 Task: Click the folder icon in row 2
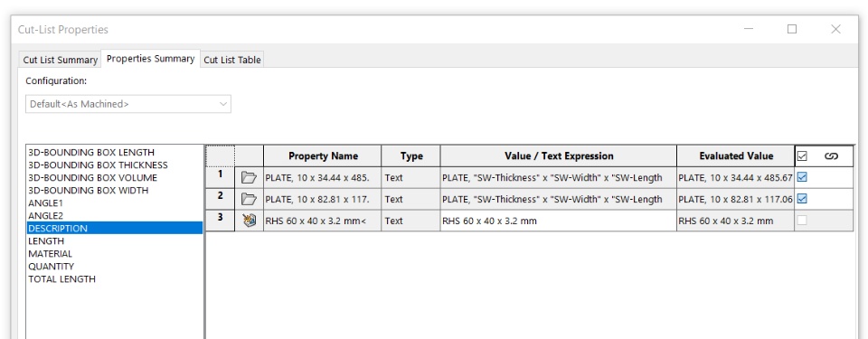[250, 200]
